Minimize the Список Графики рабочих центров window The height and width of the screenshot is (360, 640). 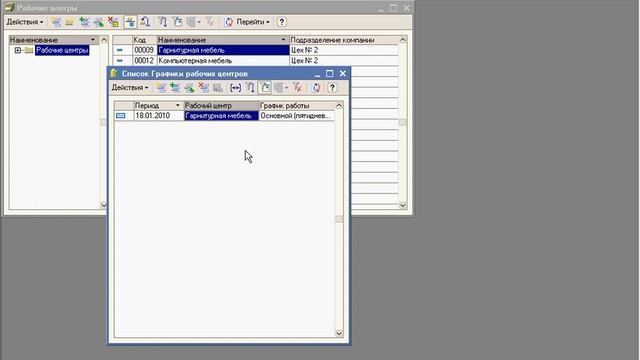[317, 74]
